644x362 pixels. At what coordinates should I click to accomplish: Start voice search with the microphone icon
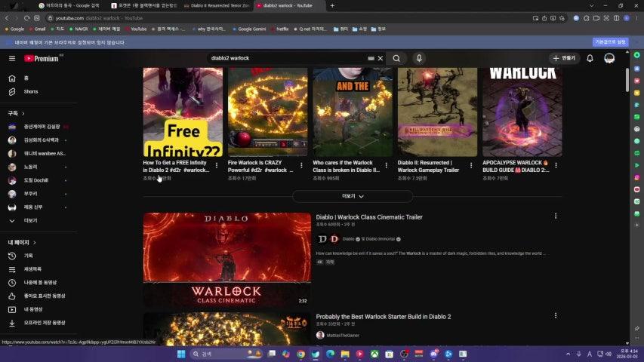click(x=420, y=58)
